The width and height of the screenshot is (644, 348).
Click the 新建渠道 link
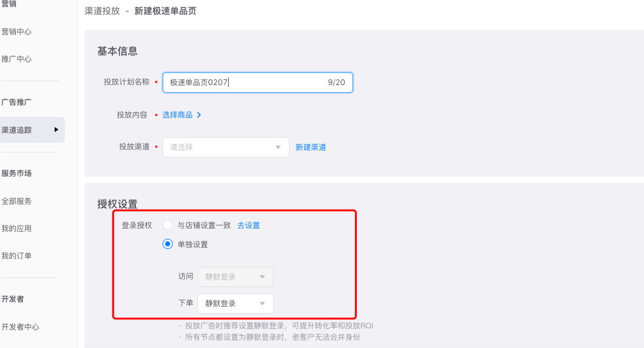coord(311,147)
